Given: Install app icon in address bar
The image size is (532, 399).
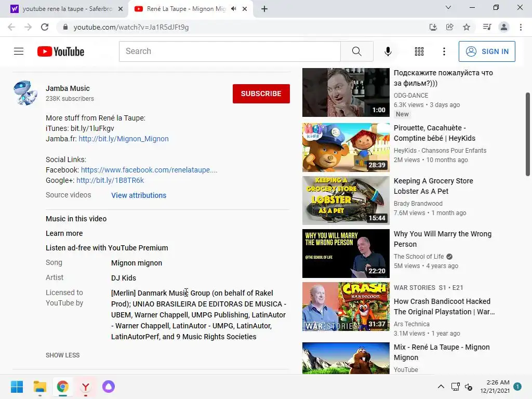Looking at the screenshot, I should [433, 27].
